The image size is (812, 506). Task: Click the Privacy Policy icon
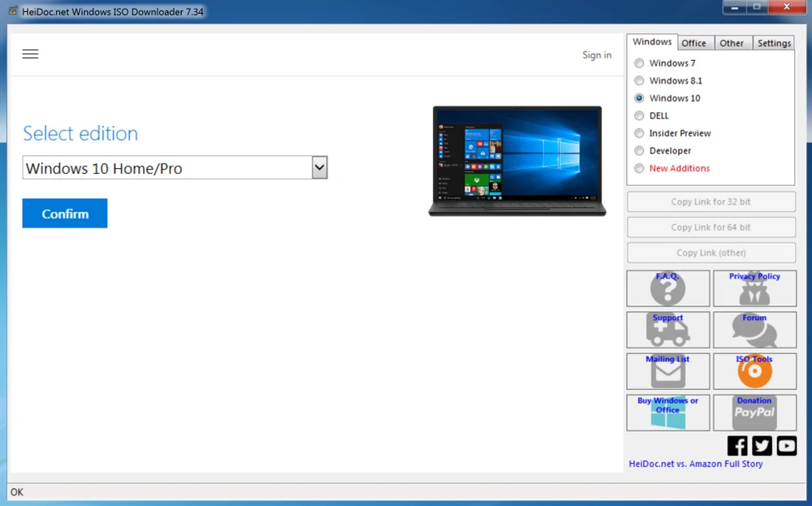pos(754,288)
